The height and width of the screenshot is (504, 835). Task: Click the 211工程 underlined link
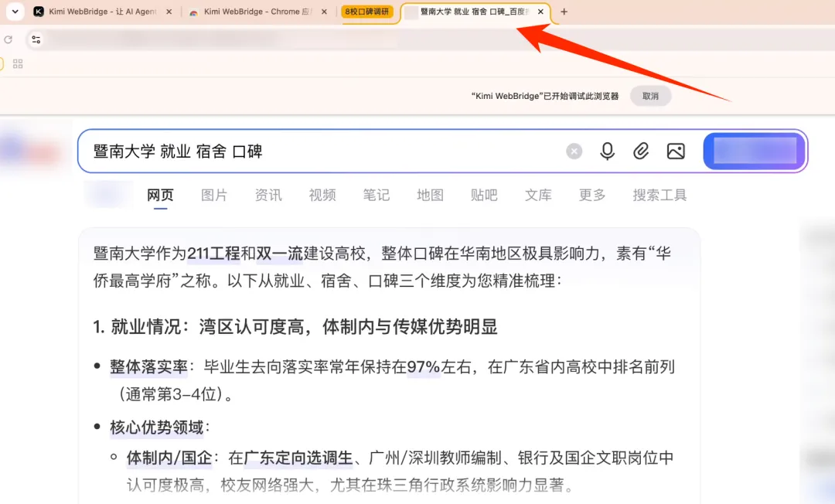click(213, 254)
